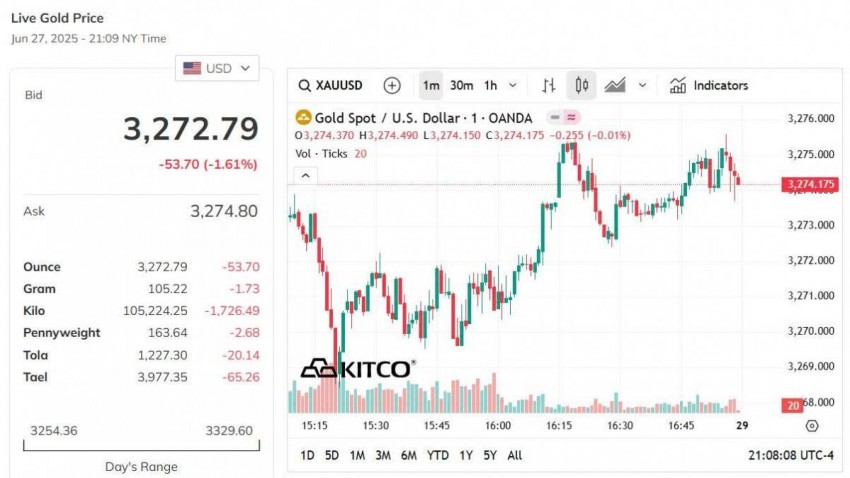850x478 pixels.
Task: Open the USD currency dropdown
Action: pyautogui.click(x=217, y=68)
